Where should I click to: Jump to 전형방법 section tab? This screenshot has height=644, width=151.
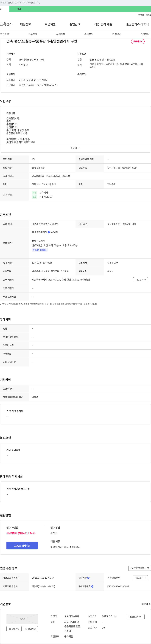point(117,34)
